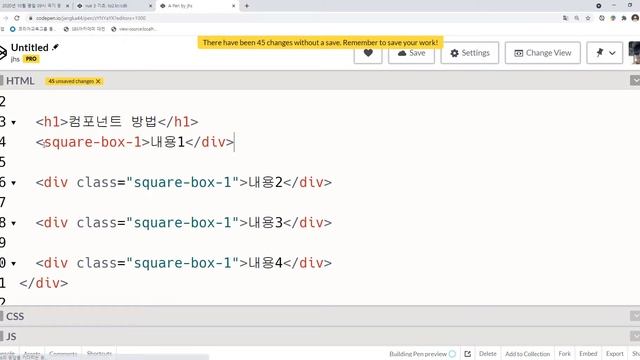Image resolution: width=640 pixels, height=360 pixels.
Task: Open the Comments footer button
Action: tap(63, 354)
